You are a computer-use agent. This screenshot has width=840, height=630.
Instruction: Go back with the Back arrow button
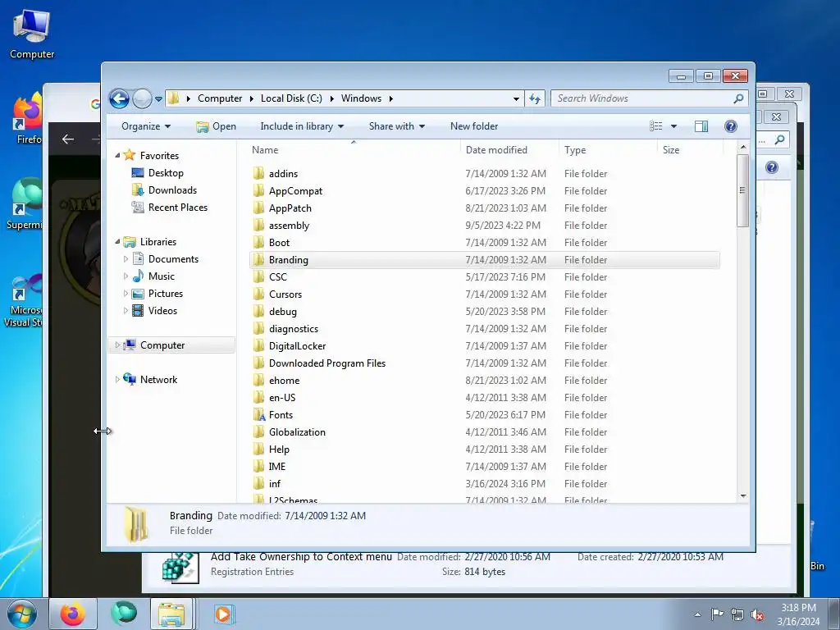(x=119, y=98)
